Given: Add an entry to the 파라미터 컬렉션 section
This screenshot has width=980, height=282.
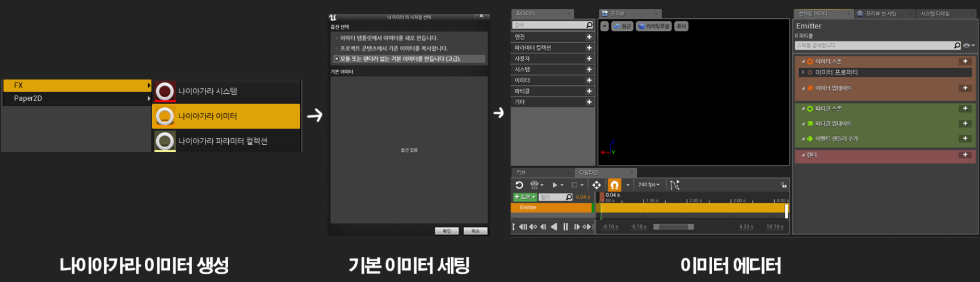Looking at the screenshot, I should click(x=589, y=48).
